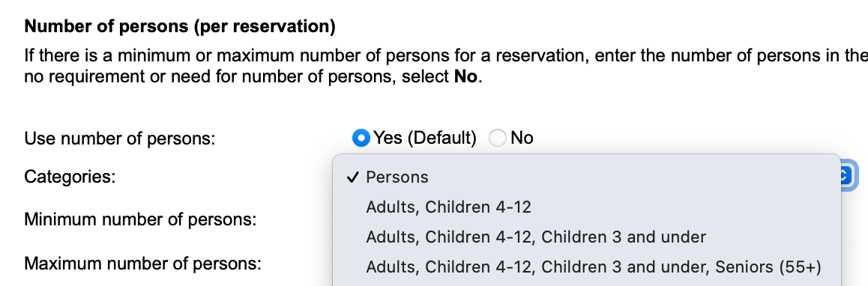This screenshot has height=286, width=868.
Task: Pick "Adults, Children 4-12, Children 3 and under"
Action: click(x=586, y=237)
